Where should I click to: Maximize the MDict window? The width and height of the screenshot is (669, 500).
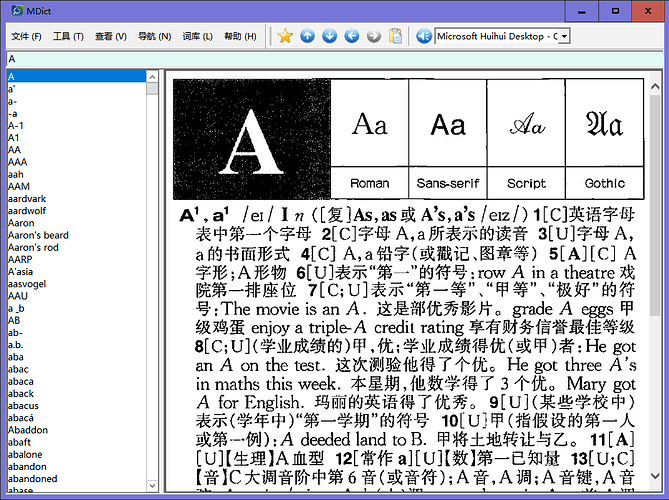point(615,11)
